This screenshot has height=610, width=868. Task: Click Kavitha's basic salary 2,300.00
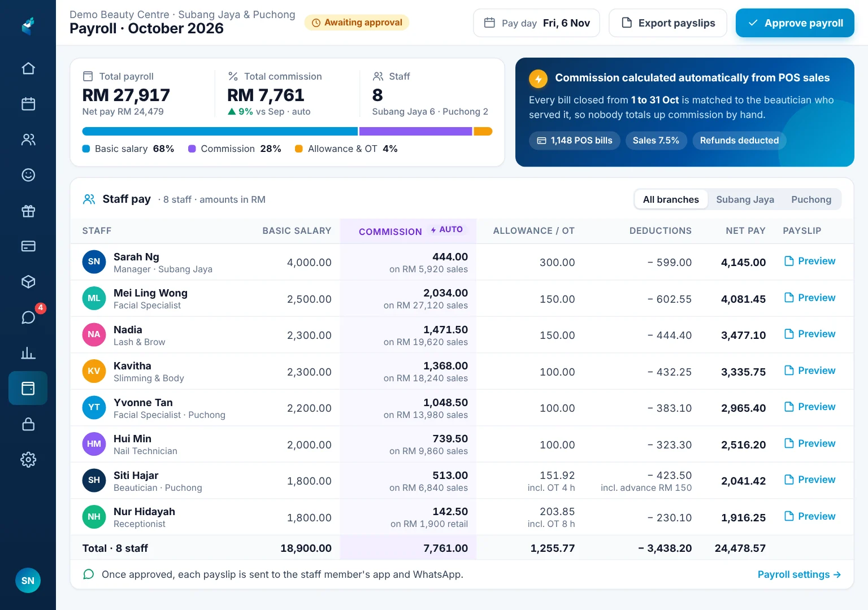(x=309, y=372)
